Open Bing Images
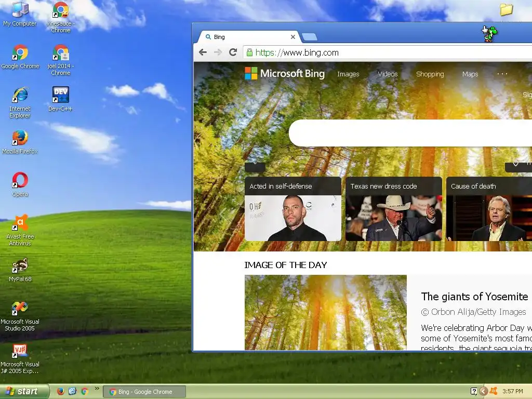The height and width of the screenshot is (399, 532). coord(348,74)
